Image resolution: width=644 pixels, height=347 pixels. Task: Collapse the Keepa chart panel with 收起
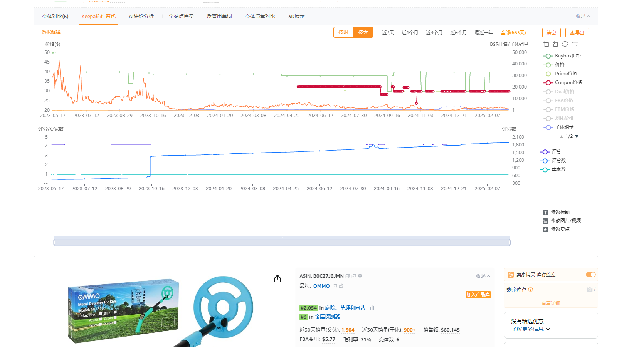[583, 16]
